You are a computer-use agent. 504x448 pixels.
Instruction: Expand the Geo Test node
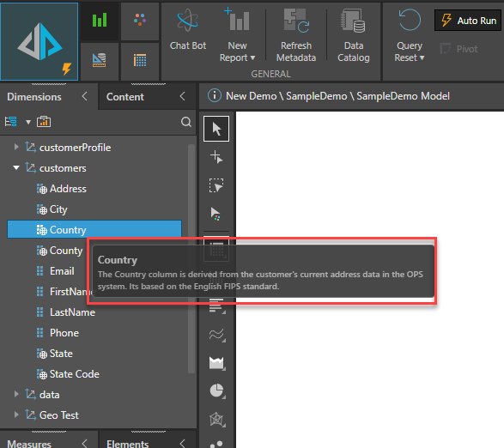click(x=16, y=415)
